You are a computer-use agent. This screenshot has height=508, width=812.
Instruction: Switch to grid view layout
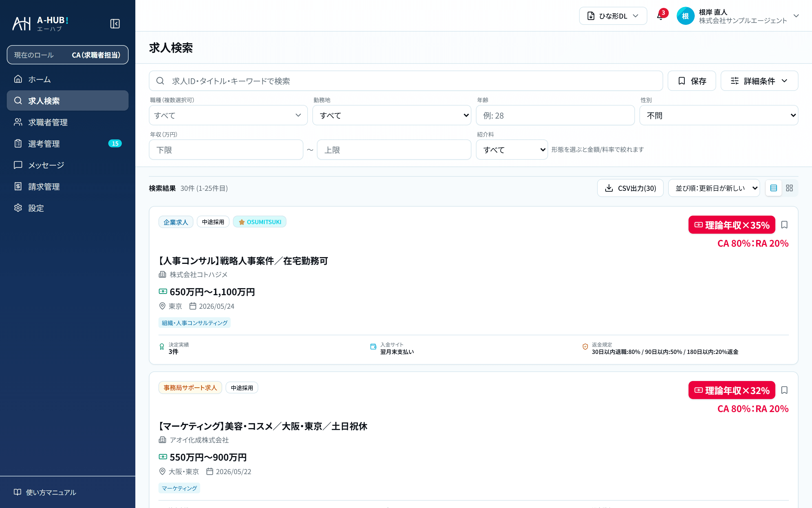(789, 188)
